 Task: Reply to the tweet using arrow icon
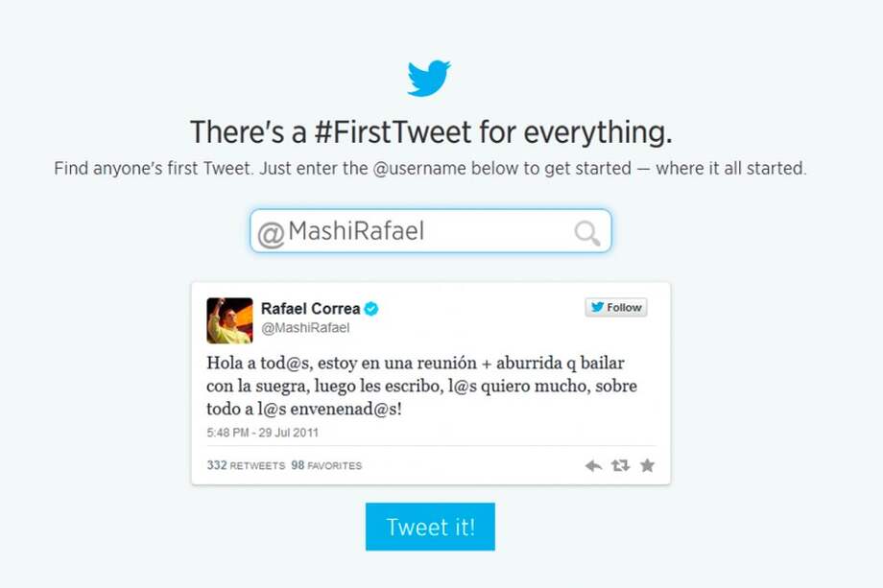click(593, 465)
